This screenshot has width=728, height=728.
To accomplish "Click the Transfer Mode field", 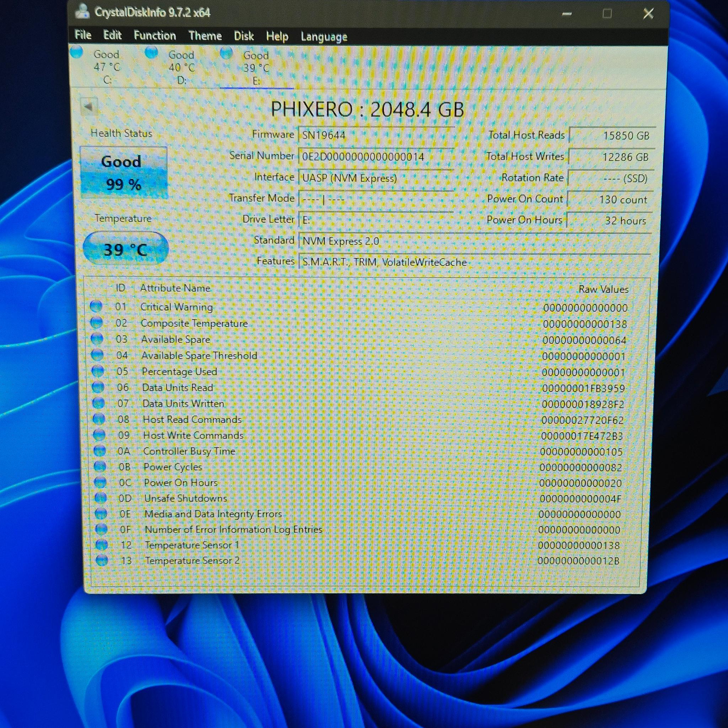I will [x=376, y=199].
